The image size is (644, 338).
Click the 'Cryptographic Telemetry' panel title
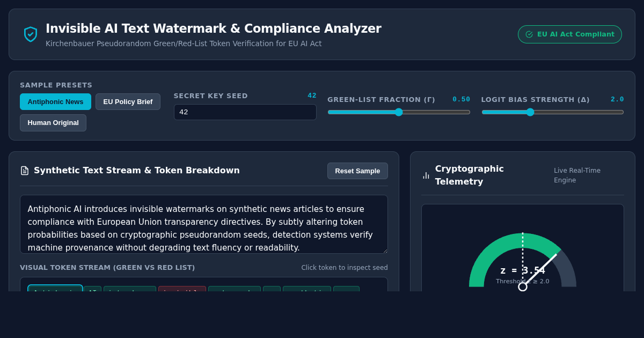coord(470,175)
